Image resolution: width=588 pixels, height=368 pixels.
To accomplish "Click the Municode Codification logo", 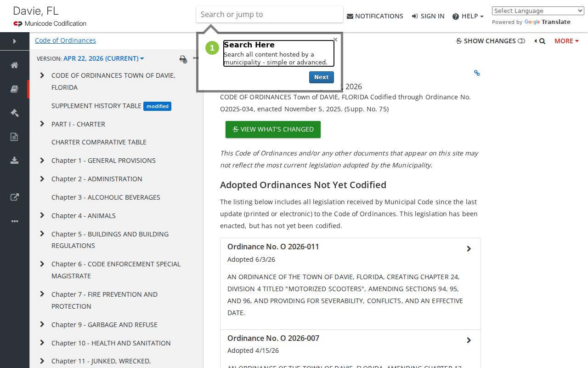I will 50,23.
